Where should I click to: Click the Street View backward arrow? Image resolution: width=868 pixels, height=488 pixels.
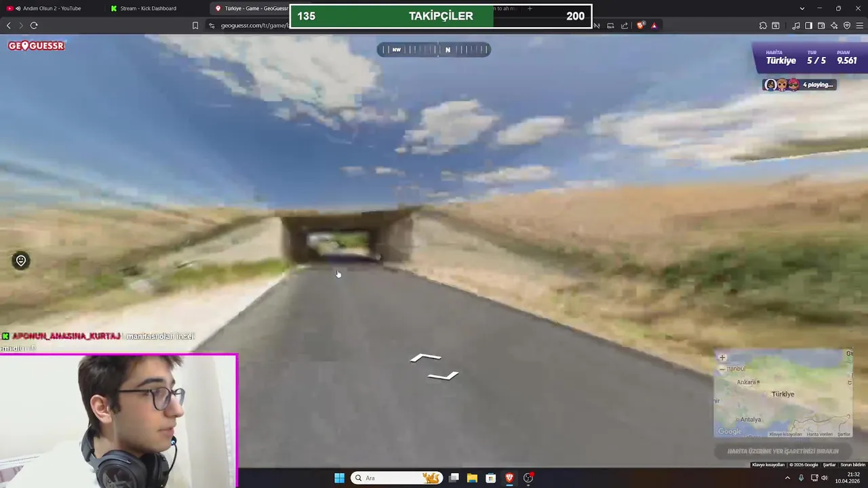tap(443, 375)
